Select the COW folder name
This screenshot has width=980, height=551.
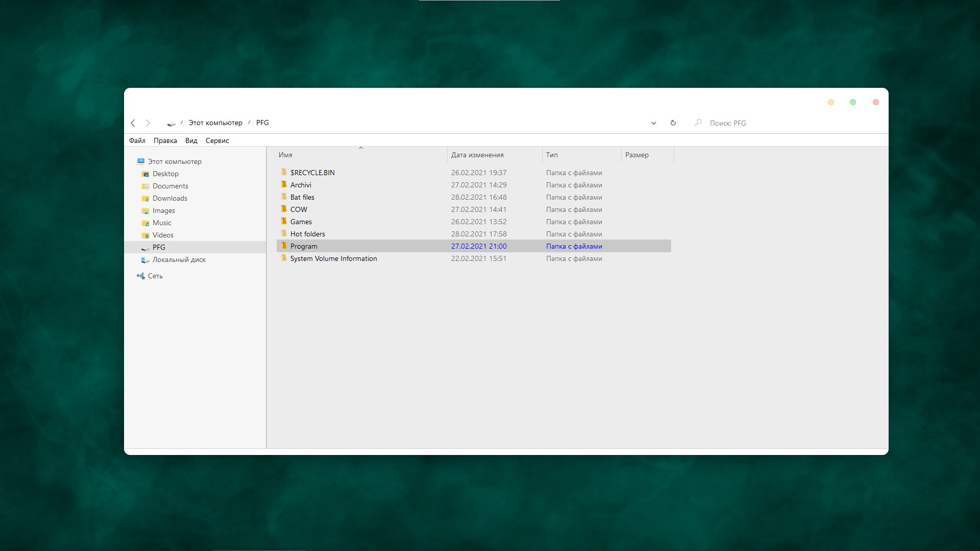[299, 209]
